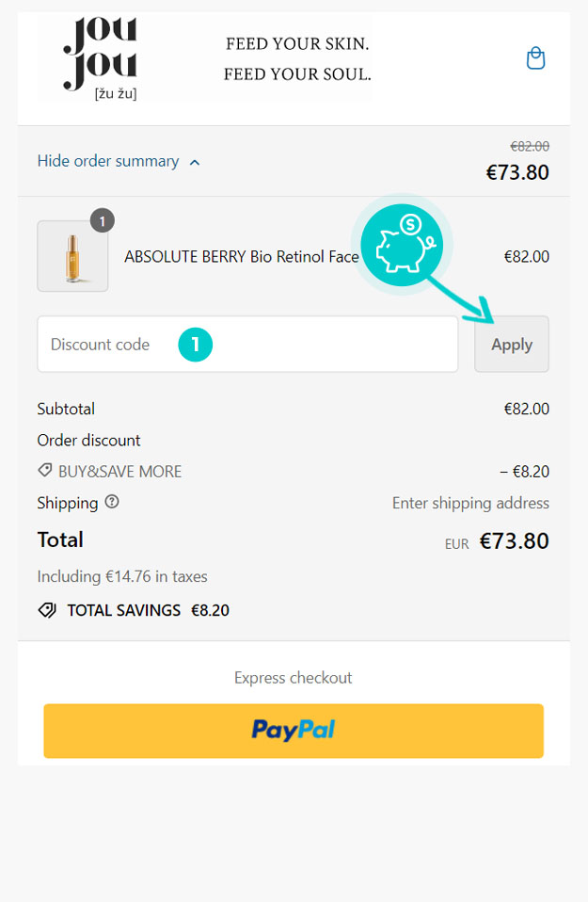The image size is (588, 902).
Task: Click the piggy bank savings icon
Action: click(x=402, y=245)
